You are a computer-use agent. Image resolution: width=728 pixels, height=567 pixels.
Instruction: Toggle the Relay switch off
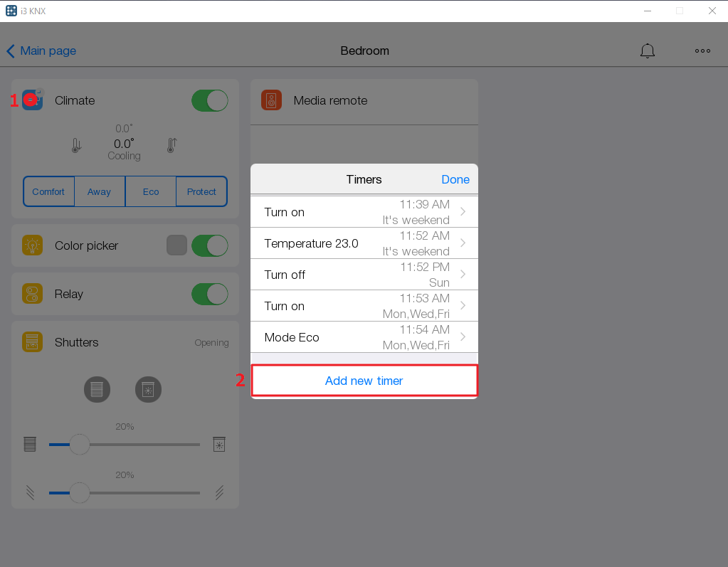(x=209, y=294)
